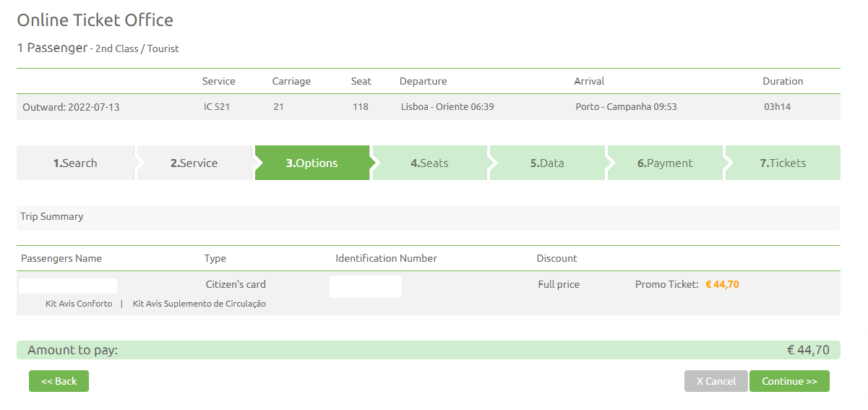
Task: Click the Amount to pay label
Action: pyautogui.click(x=72, y=350)
